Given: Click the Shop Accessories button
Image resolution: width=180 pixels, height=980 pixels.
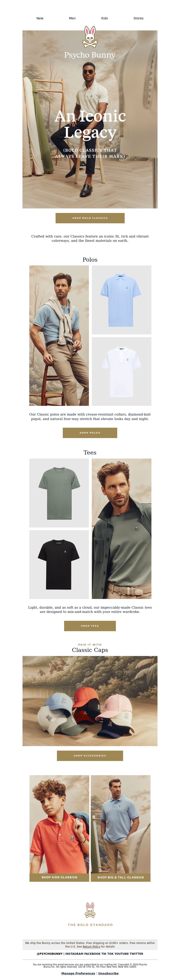Looking at the screenshot, I should [90, 756].
